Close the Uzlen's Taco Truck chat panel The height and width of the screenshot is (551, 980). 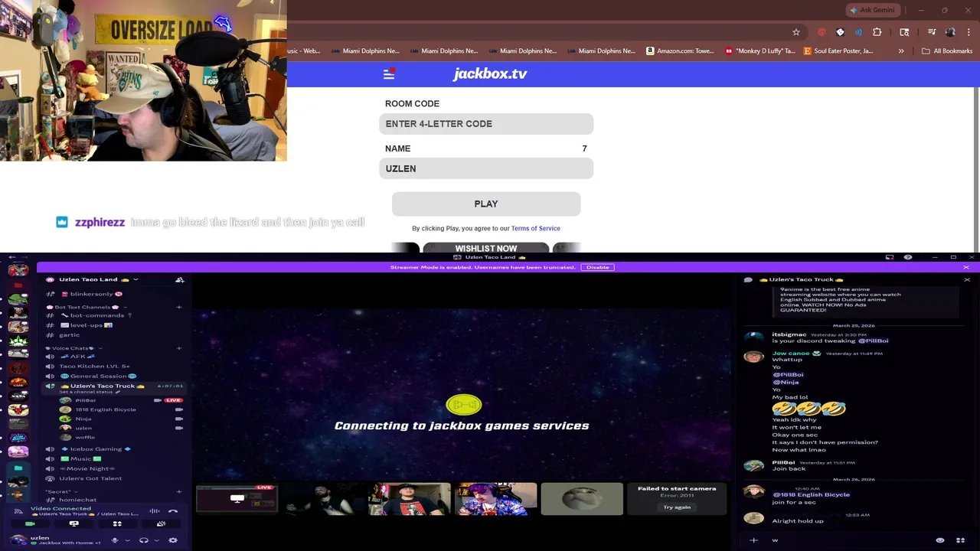(x=967, y=280)
